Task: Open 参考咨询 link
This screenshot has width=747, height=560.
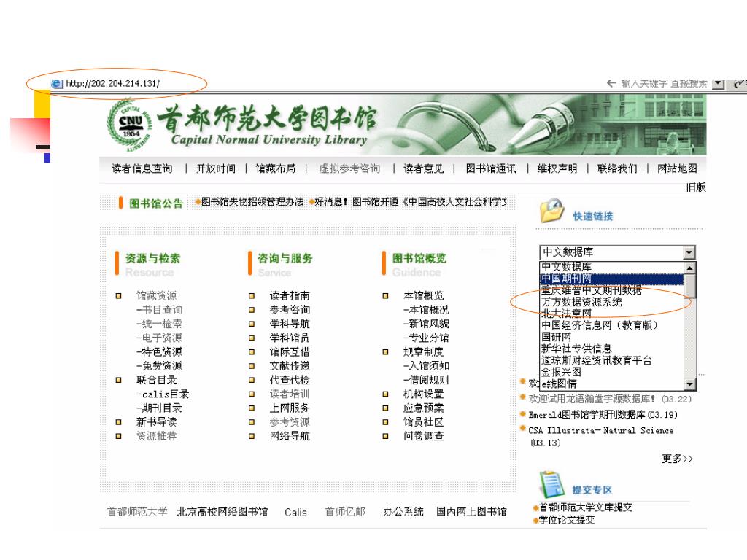Action: tap(290, 310)
